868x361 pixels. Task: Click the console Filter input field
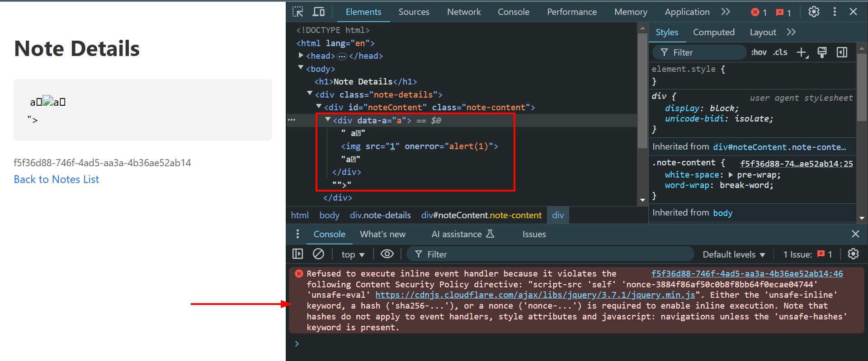coord(556,254)
